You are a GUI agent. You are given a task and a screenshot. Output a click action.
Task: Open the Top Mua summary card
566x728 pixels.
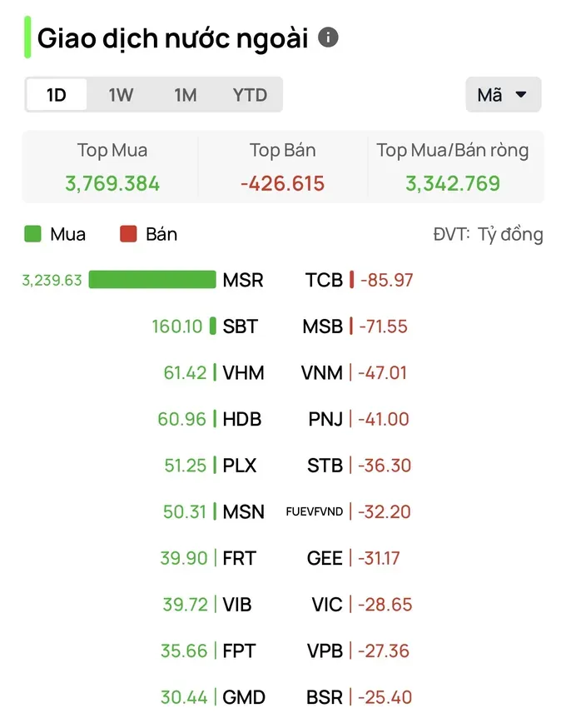click(x=112, y=167)
